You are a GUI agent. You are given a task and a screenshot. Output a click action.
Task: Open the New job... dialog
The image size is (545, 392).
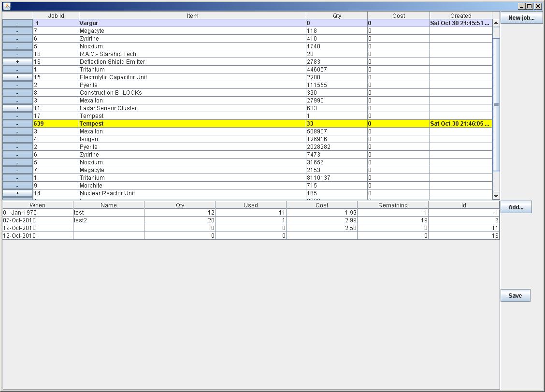click(x=521, y=18)
